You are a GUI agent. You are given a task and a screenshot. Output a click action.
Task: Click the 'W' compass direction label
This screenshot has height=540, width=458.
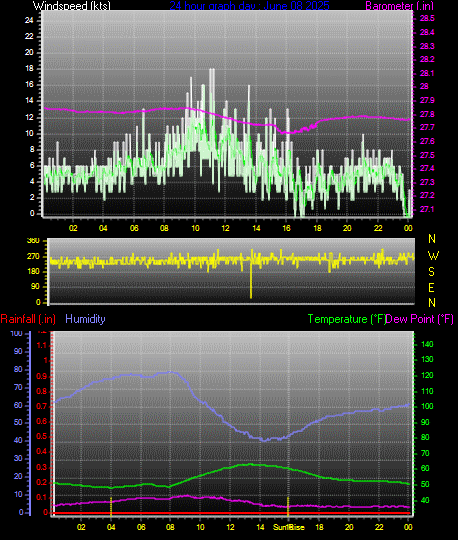coord(433,256)
